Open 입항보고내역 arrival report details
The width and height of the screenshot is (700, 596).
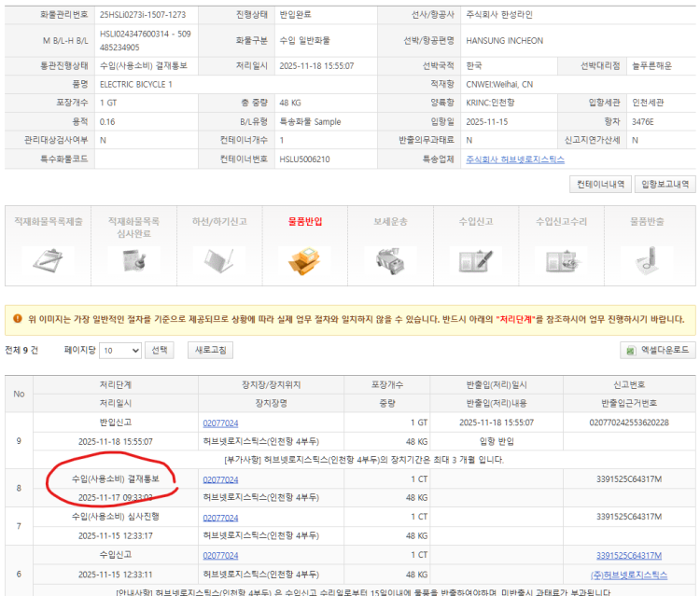665,184
